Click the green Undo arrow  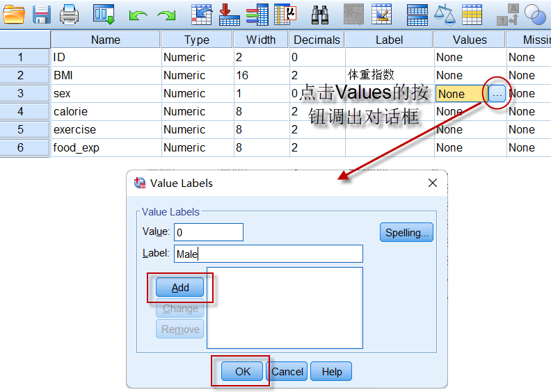(x=139, y=14)
